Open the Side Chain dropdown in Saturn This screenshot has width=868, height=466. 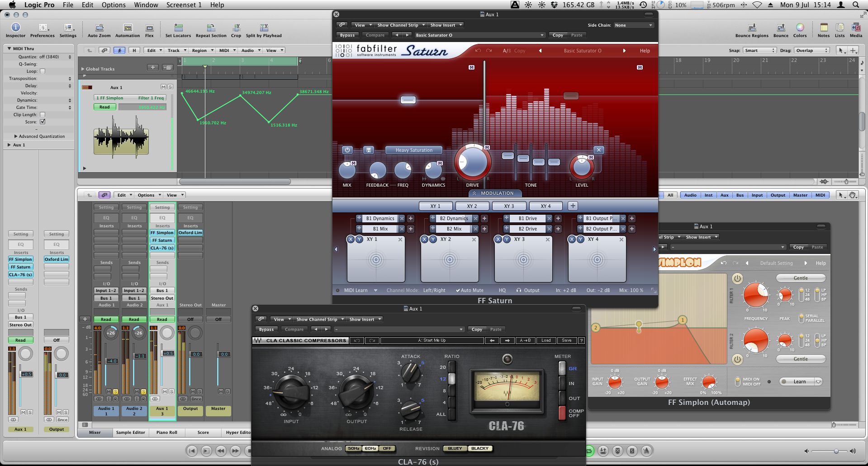tap(633, 25)
